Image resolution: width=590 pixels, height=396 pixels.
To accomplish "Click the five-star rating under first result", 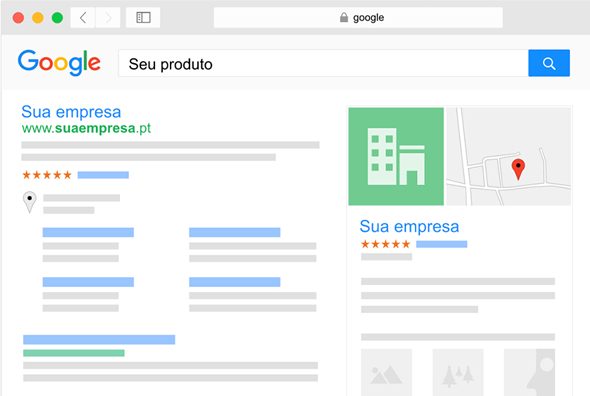I will [47, 175].
